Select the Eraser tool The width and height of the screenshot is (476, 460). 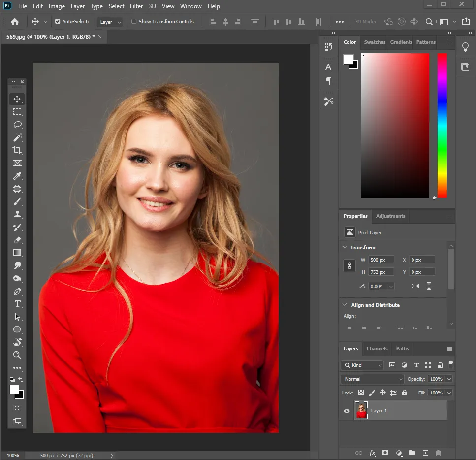17,240
